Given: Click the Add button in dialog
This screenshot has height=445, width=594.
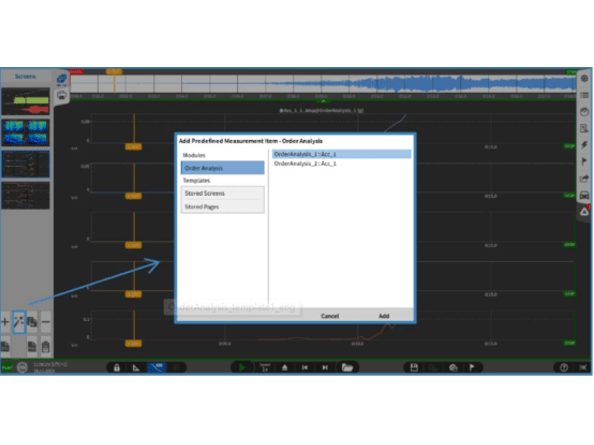Looking at the screenshot, I should pyautogui.click(x=384, y=316).
